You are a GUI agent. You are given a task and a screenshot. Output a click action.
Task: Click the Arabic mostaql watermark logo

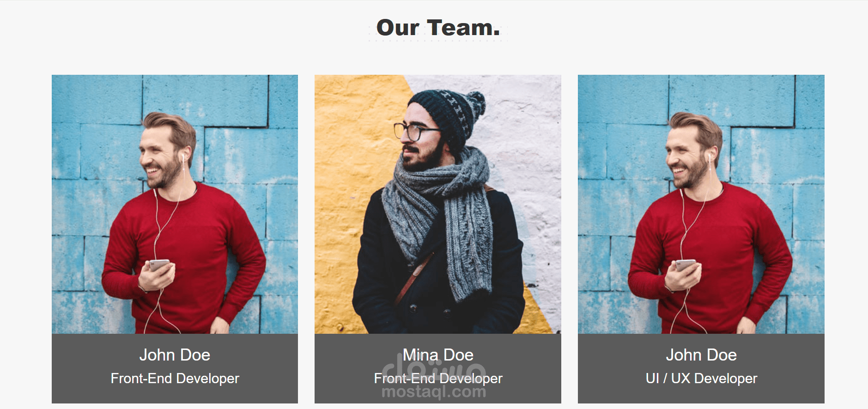coord(434,368)
